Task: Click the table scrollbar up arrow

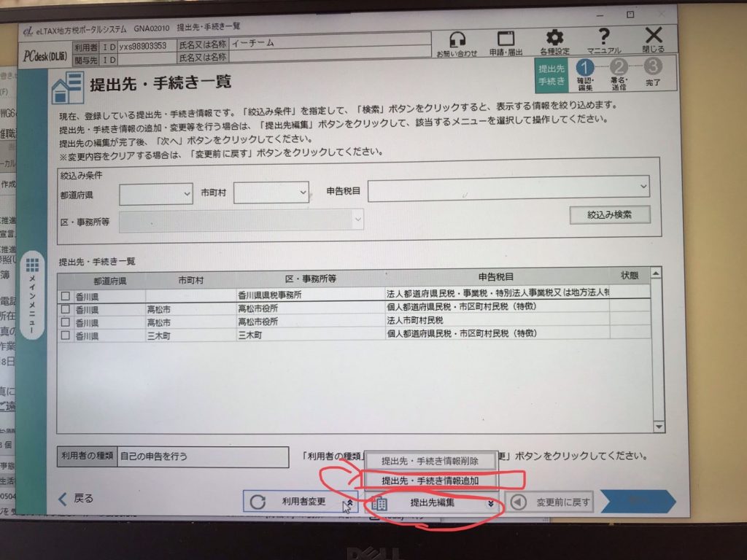Action: pos(656,273)
